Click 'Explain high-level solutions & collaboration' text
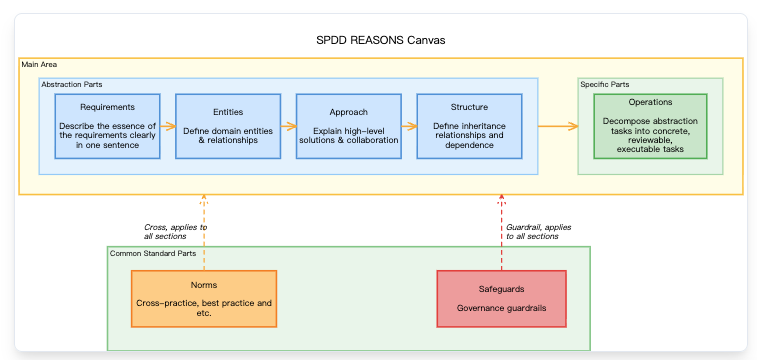Viewport: 757px width, 360px height. [349, 136]
